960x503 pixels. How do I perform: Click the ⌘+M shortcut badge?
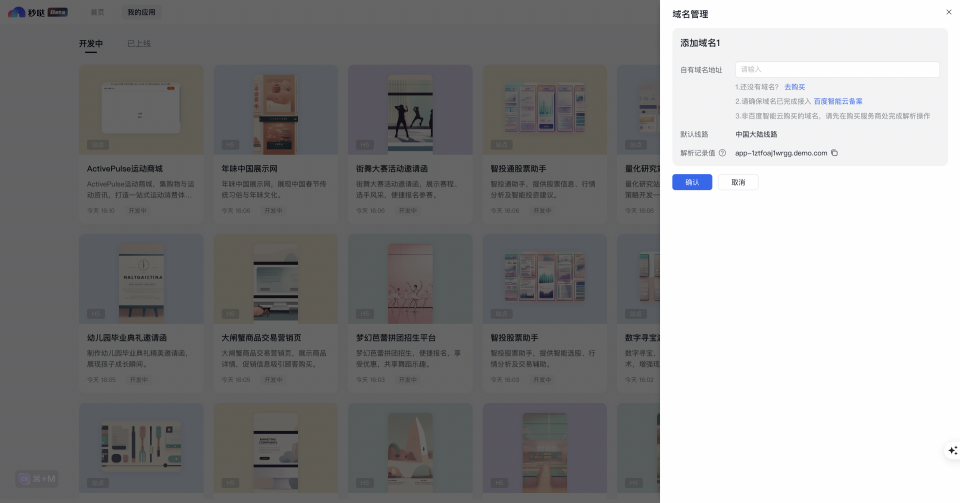[x=37, y=479]
